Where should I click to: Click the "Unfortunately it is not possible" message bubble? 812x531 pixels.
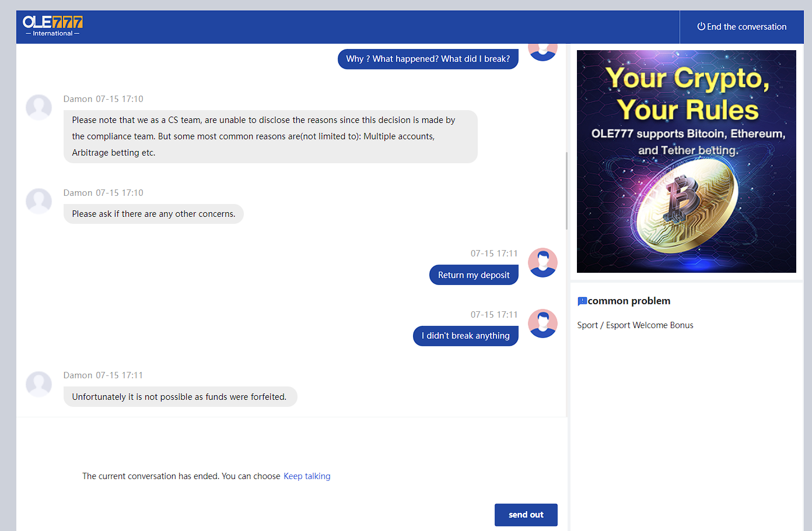pos(180,397)
